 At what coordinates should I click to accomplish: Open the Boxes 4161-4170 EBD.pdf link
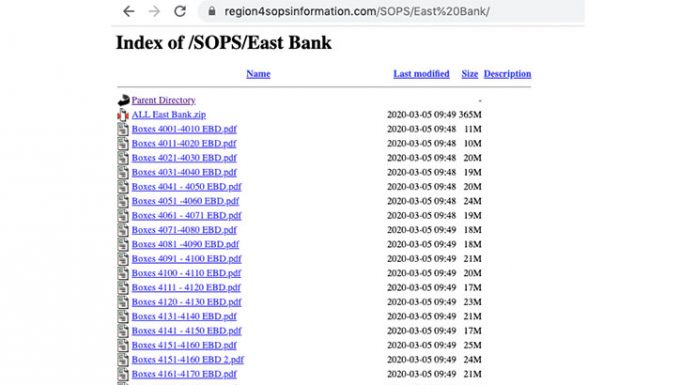click(184, 374)
